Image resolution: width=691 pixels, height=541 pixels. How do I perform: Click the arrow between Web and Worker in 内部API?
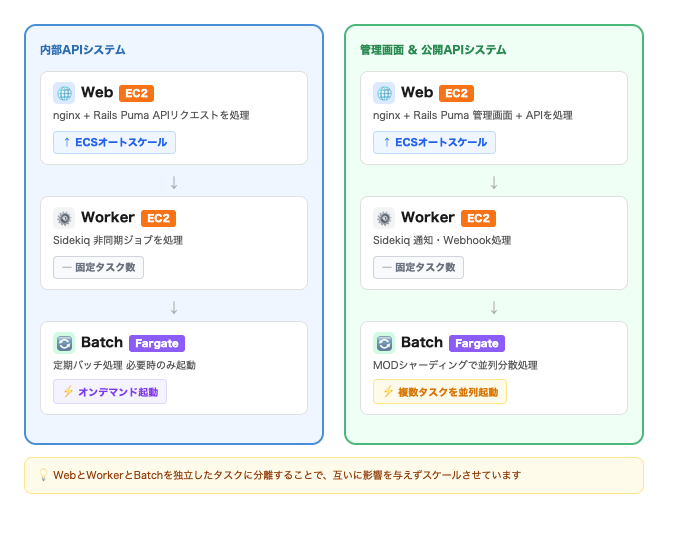click(x=174, y=182)
